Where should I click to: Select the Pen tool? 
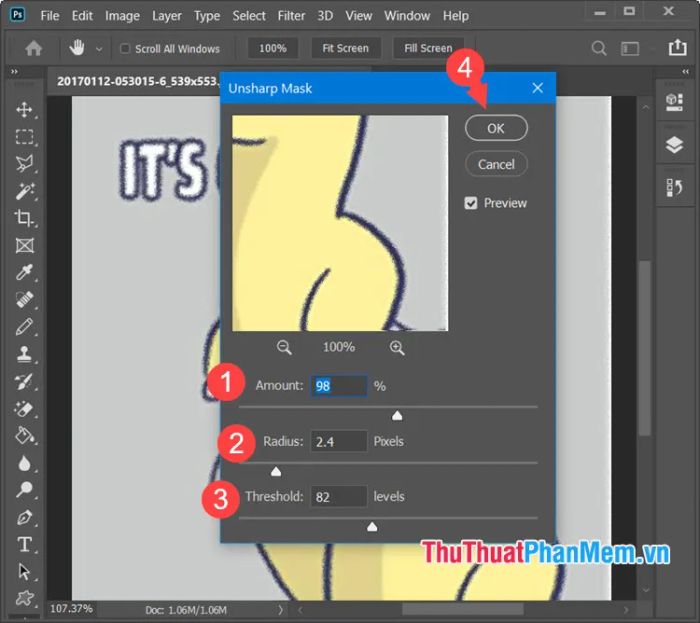[x=24, y=517]
